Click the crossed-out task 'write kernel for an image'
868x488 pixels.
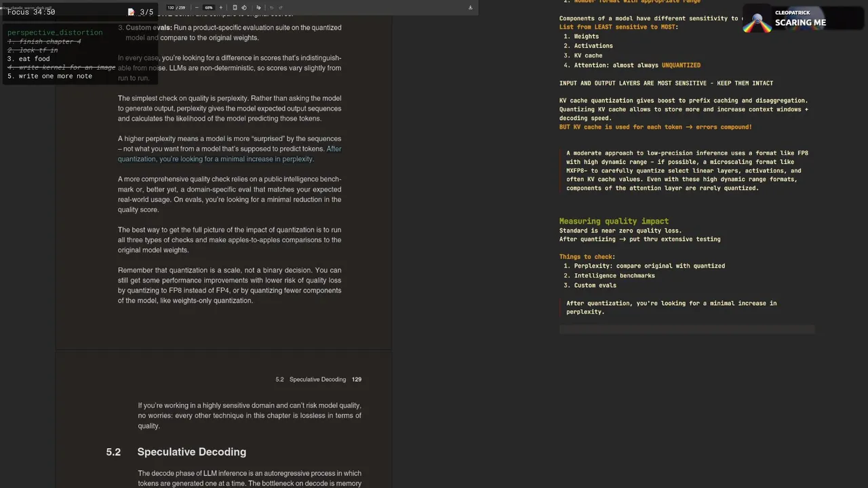pos(61,67)
